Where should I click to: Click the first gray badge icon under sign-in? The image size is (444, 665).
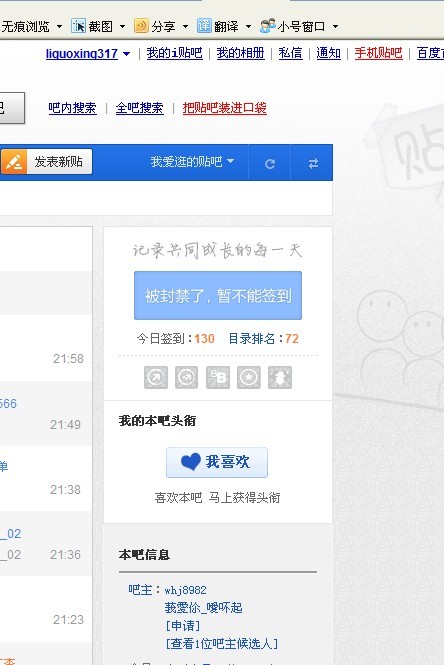[156, 377]
